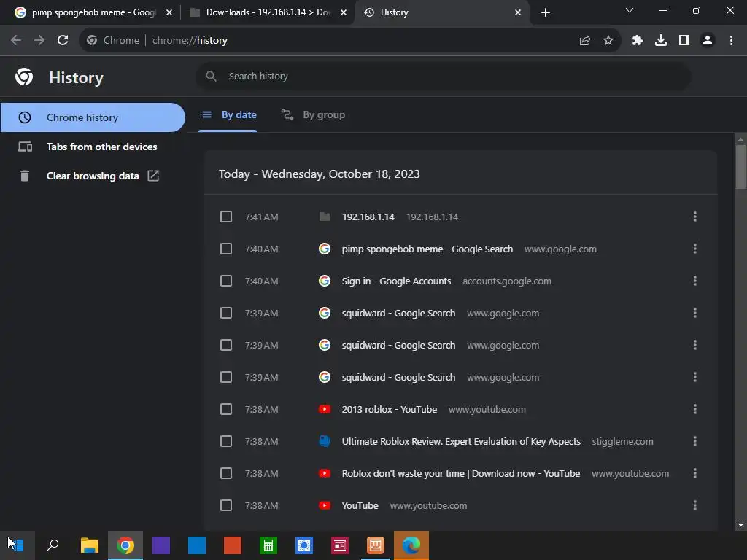Image resolution: width=747 pixels, height=560 pixels.
Task: Open Tabs from other devices
Action: point(93,147)
